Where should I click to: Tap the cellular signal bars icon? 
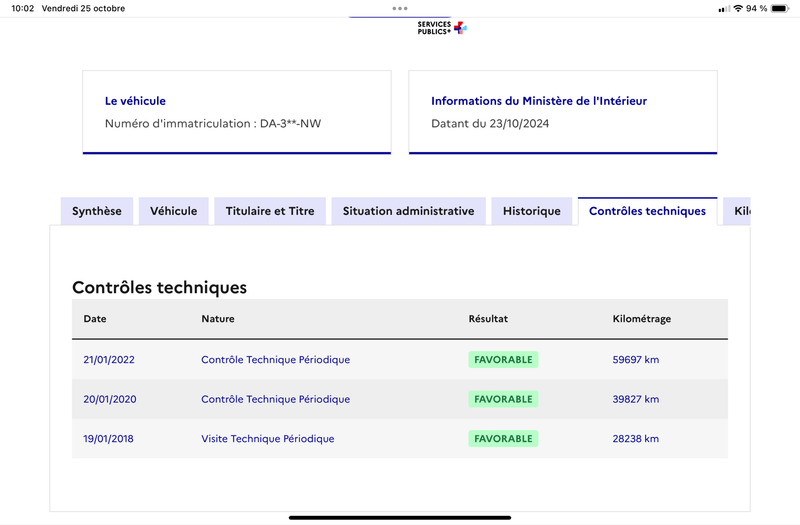[724, 9]
